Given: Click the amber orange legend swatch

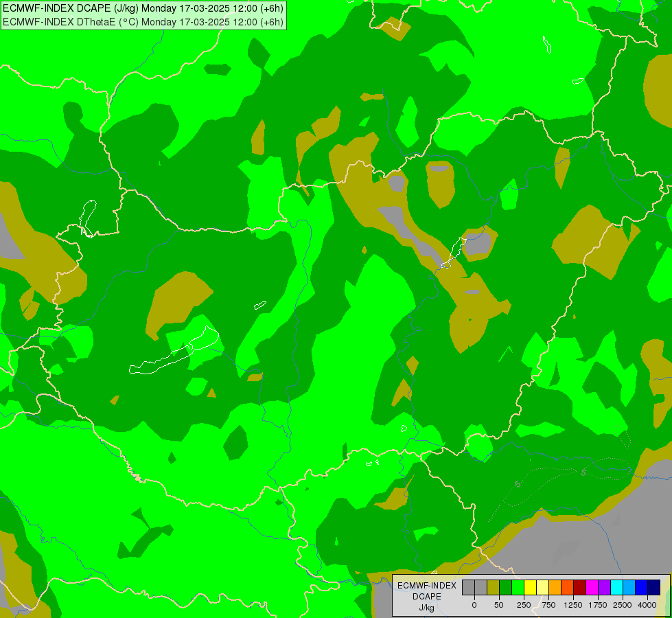Looking at the screenshot, I should coord(555,587).
